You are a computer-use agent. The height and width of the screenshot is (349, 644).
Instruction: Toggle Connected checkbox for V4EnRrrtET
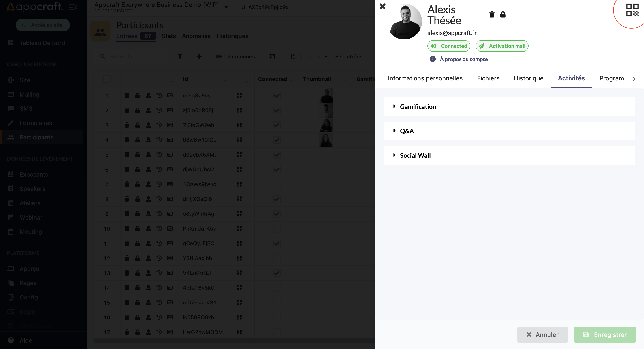point(277,273)
